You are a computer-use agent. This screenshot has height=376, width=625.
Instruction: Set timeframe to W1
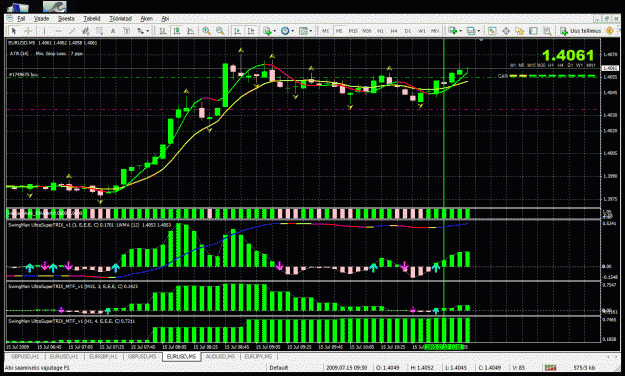(421, 31)
